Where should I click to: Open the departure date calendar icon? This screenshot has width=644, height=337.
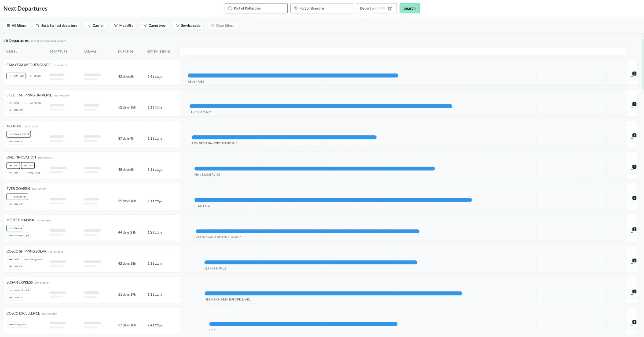(x=390, y=8)
